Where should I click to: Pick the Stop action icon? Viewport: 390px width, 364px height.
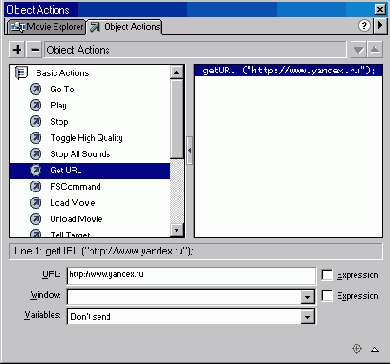[35, 122]
